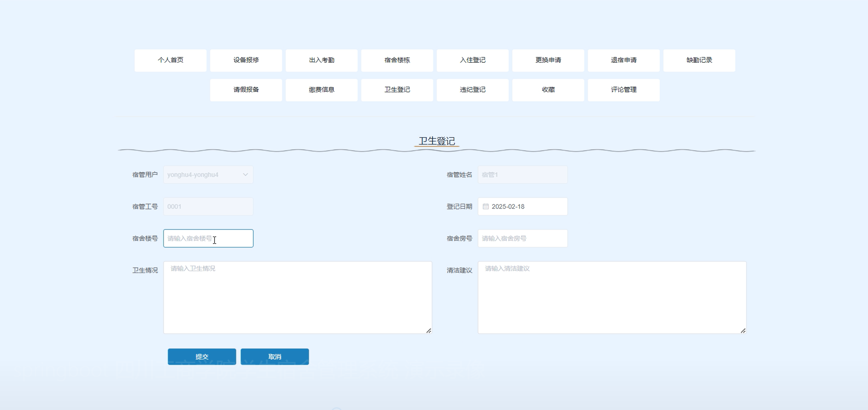Go to 设备报修 page
868x410 pixels.
[246, 60]
